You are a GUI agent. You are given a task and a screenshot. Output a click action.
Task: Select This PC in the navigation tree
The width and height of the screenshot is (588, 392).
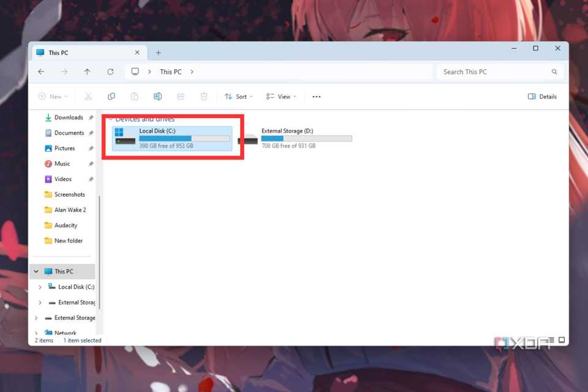pos(64,271)
